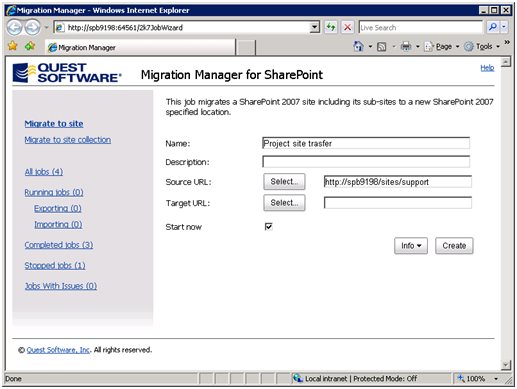Click the scrollbar down arrow
This screenshot has height=389, width=517.
pyautogui.click(x=506, y=365)
